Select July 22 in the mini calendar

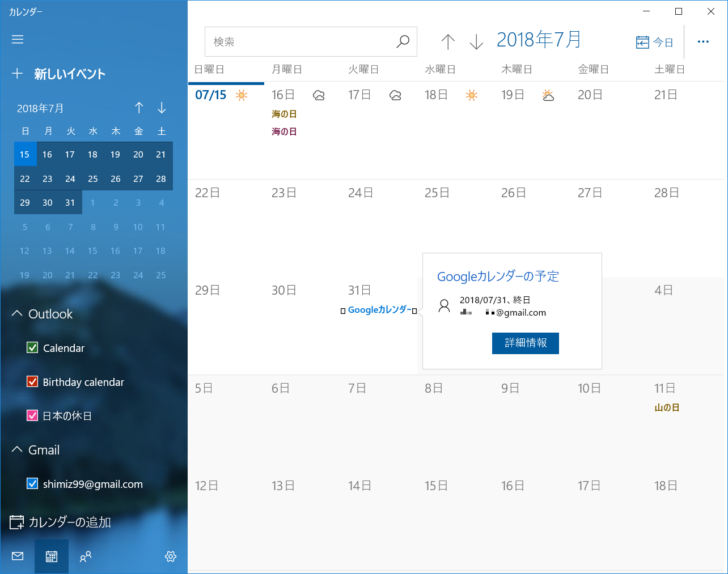pos(25,178)
